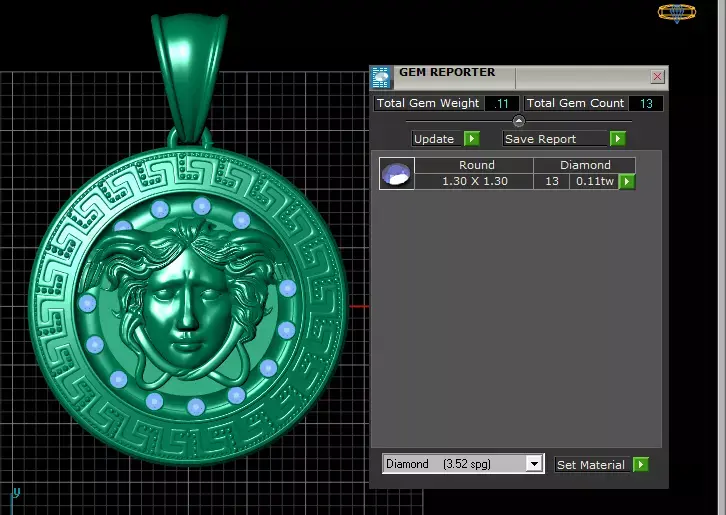Close the Gem Reporter panel
726x515 pixels.
click(657, 76)
